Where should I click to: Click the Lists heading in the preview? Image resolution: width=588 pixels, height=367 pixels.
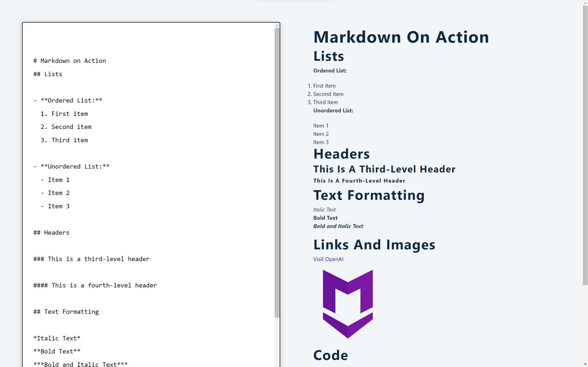tap(328, 56)
